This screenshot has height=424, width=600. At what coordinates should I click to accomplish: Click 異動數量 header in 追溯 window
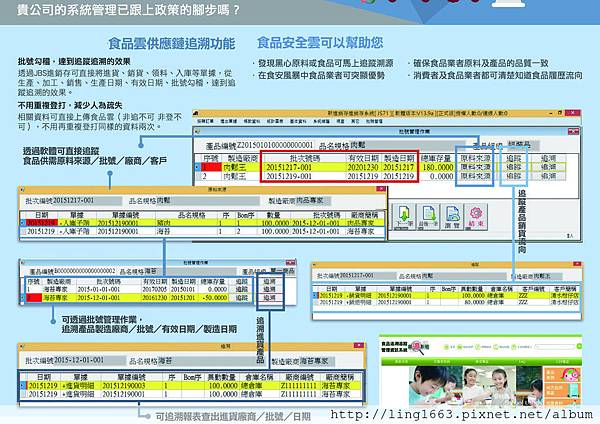(221, 377)
